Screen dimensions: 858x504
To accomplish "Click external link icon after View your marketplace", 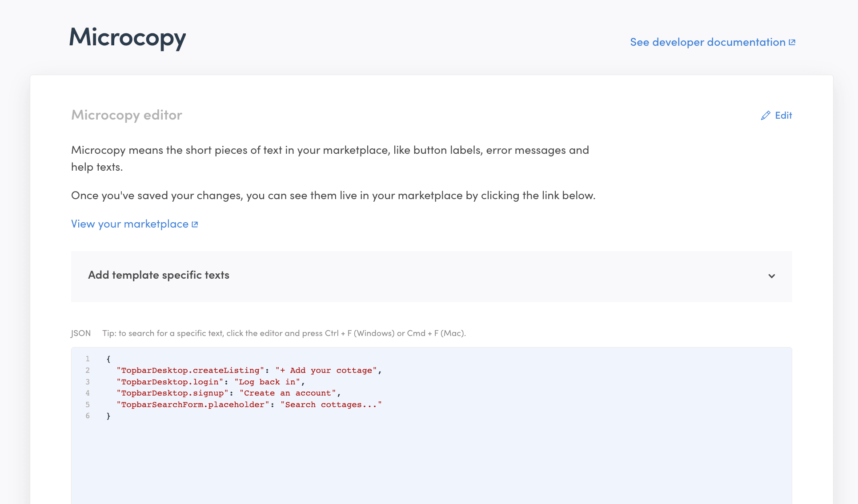I will 195,224.
